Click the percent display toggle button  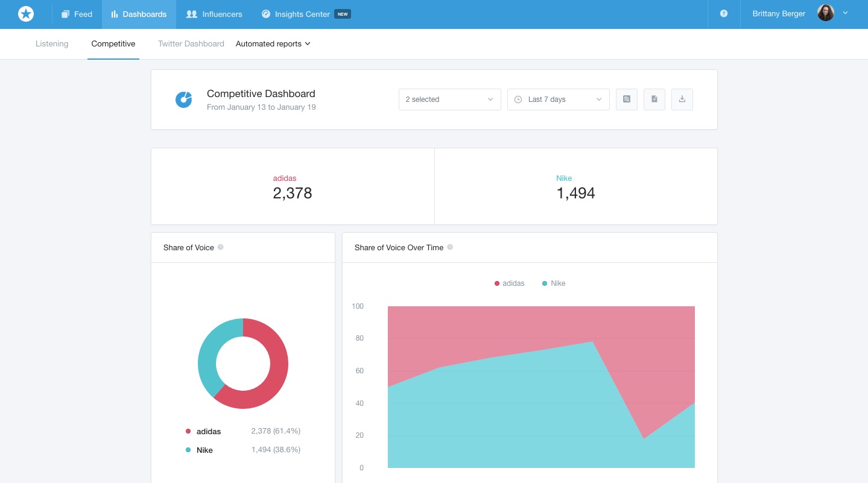(x=627, y=99)
